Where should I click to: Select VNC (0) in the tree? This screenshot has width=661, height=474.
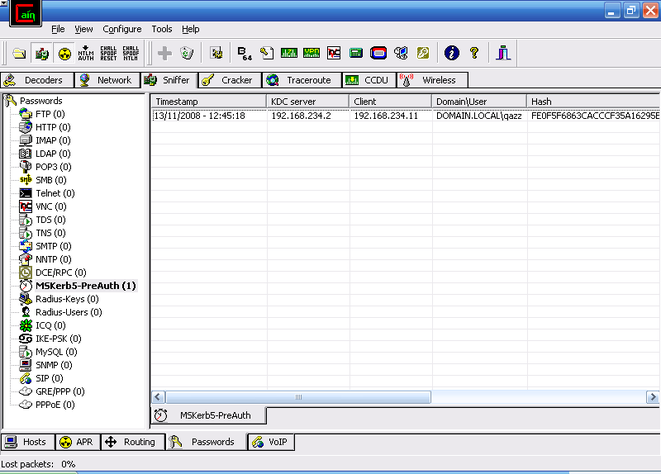(x=51, y=207)
